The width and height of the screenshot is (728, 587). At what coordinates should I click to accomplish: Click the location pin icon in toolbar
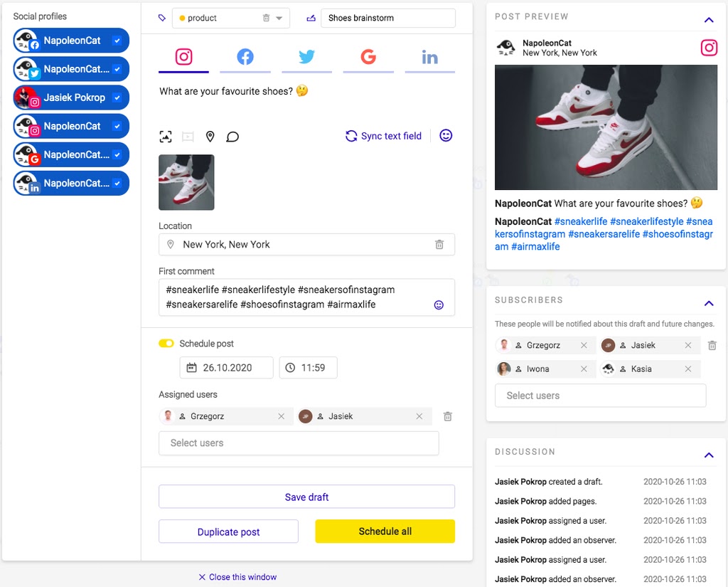point(210,137)
